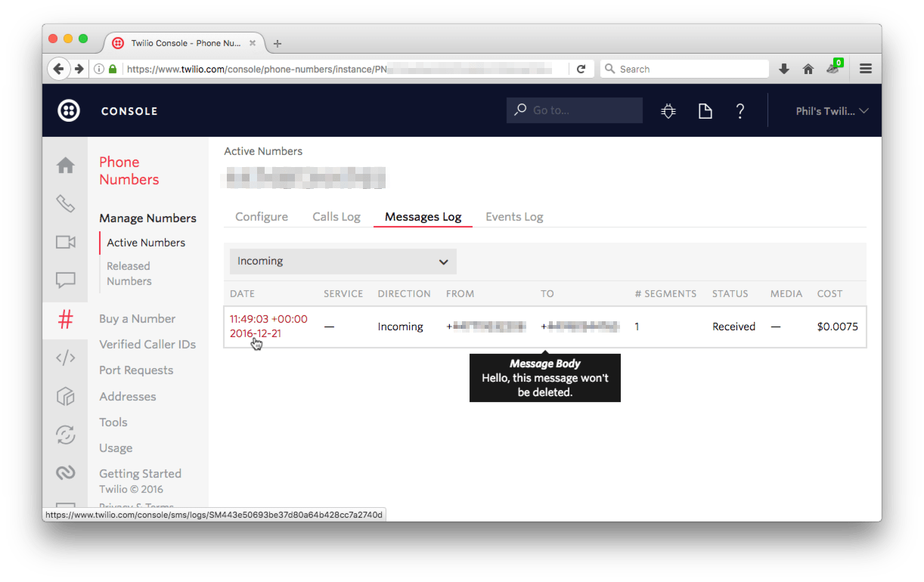Reload the page with refresh icon
The height and width of the screenshot is (582, 924).
(581, 69)
